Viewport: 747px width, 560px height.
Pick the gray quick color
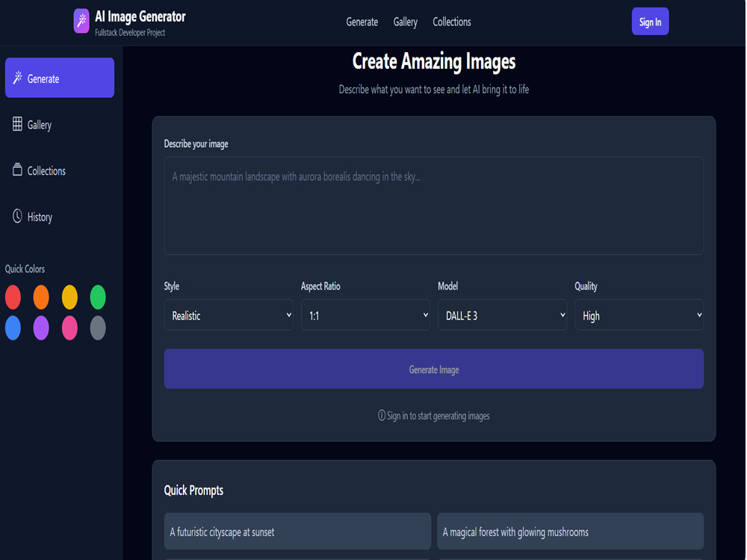coord(98,328)
